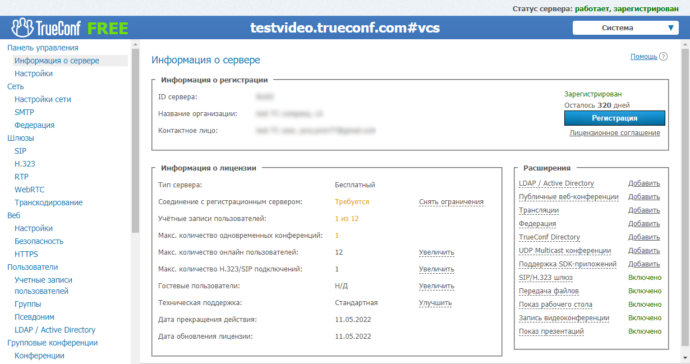Open HTTPS settings in sidebar
This screenshot has width=690, height=364.
click(26, 254)
